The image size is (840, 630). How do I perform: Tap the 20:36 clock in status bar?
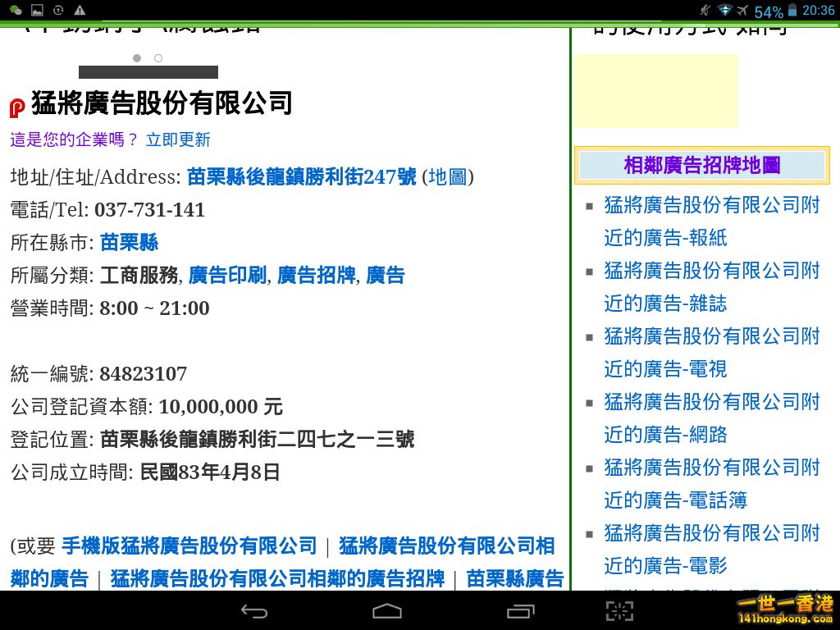(818, 10)
